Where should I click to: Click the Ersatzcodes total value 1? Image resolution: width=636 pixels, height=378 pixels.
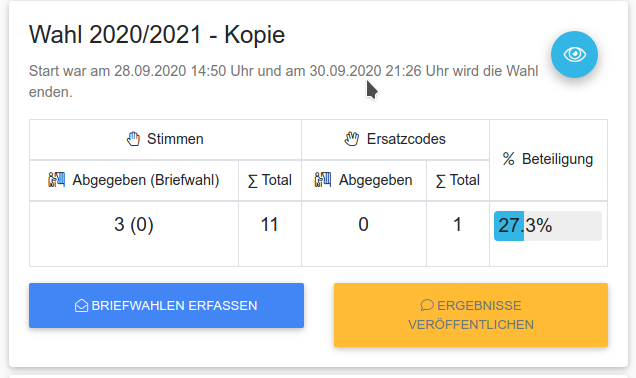click(x=458, y=224)
